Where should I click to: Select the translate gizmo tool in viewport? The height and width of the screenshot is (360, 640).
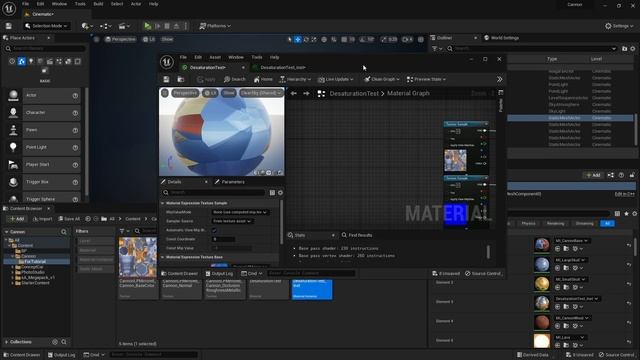coord(298,39)
